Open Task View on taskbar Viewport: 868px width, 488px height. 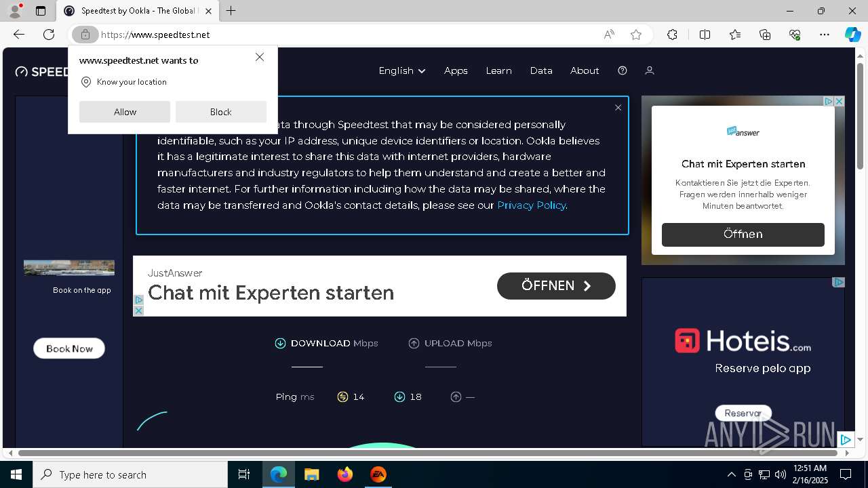click(244, 474)
